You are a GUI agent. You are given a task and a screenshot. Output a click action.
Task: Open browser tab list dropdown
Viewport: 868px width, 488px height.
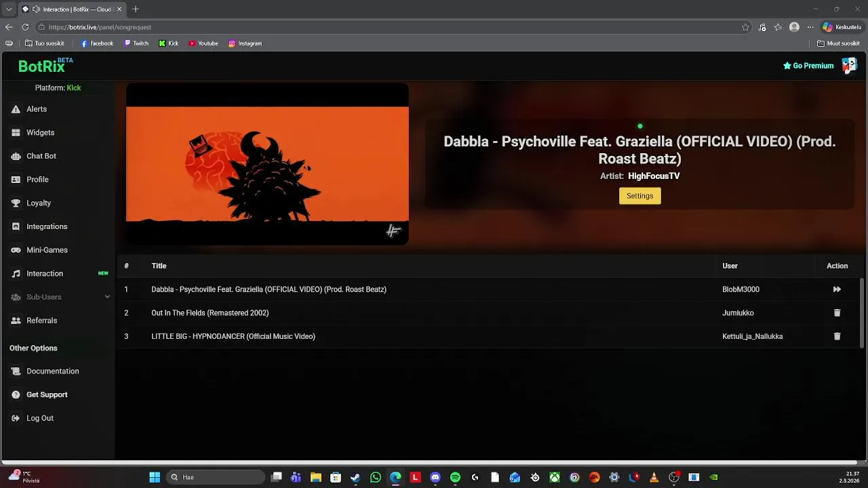pyautogui.click(x=9, y=9)
